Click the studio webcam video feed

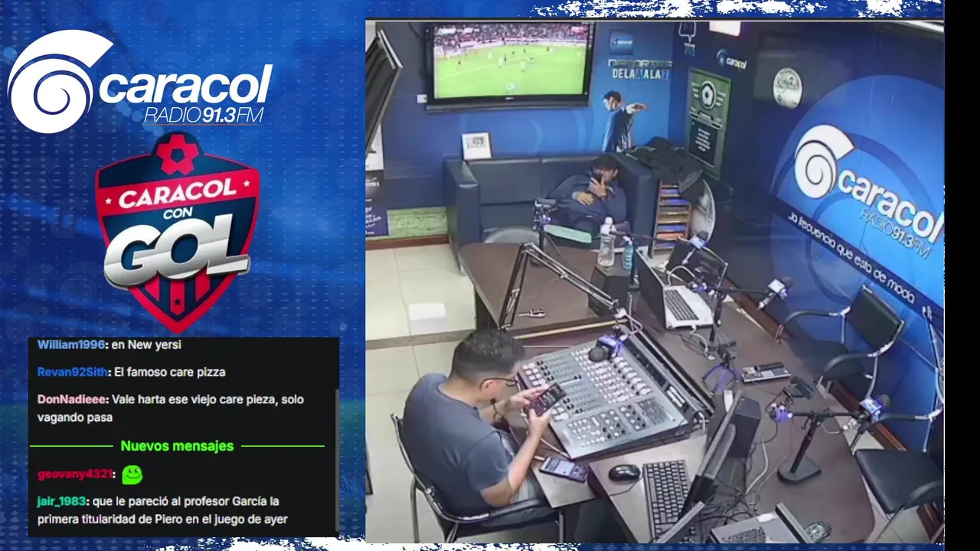pos(655,281)
